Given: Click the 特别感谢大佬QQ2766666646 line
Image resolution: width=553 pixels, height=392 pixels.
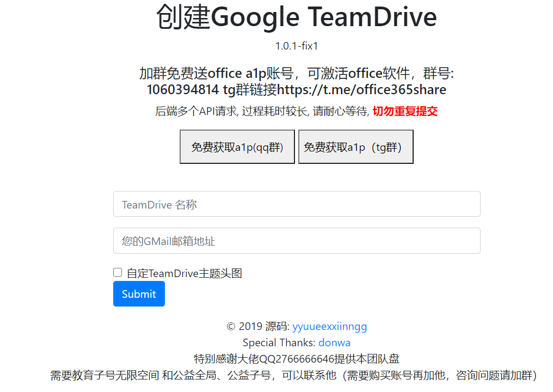Looking at the screenshot, I should coord(297,359).
